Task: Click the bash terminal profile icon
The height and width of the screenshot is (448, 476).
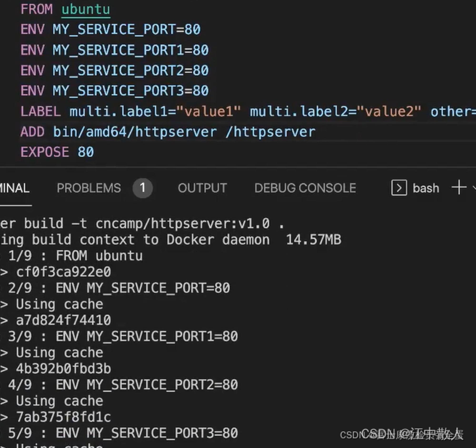Action: click(399, 188)
